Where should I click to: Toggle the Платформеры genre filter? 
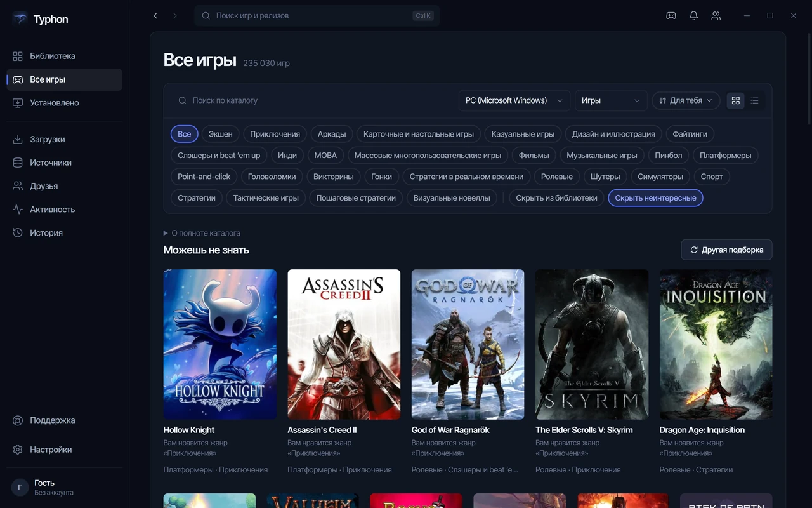[x=725, y=155]
